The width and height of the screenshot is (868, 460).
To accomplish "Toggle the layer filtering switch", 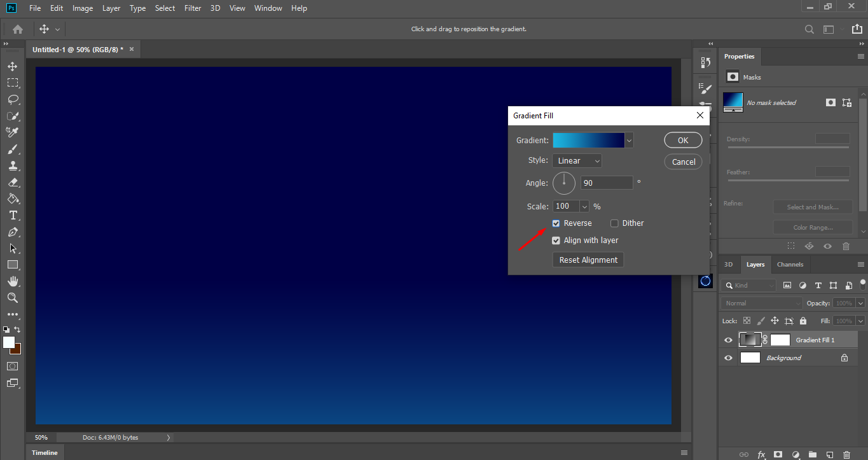I will [863, 284].
